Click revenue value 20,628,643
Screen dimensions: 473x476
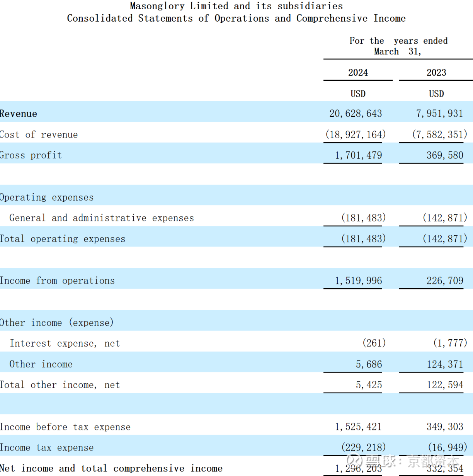click(x=356, y=114)
